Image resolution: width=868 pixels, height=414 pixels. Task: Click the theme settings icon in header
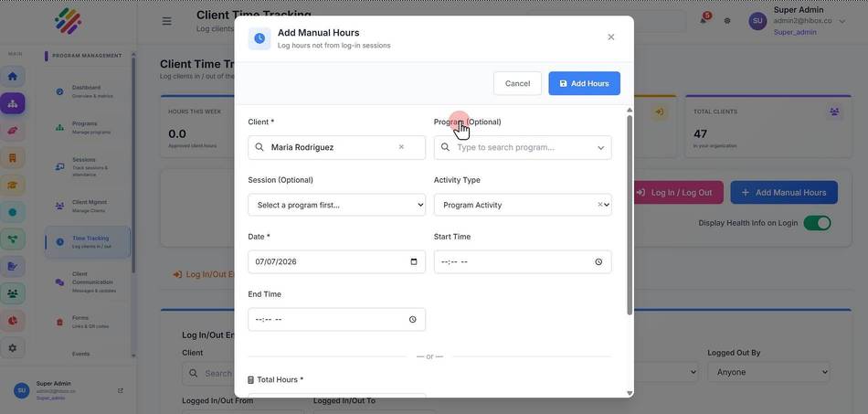tap(727, 21)
